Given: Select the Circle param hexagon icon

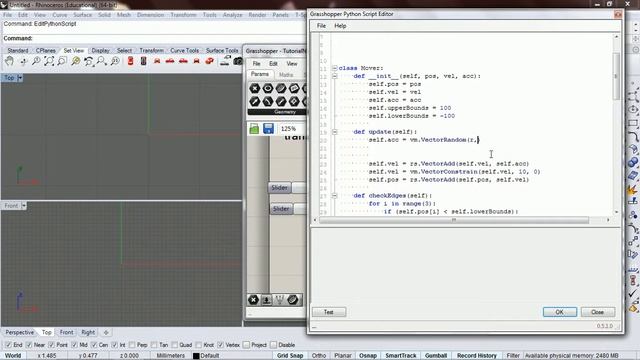Looking at the screenshot, I should 268,88.
